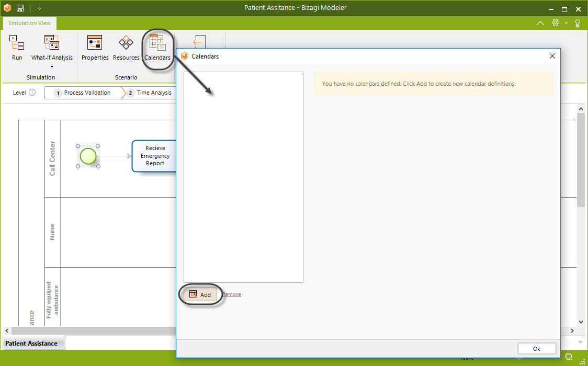Click the Level info icon
The image size is (588, 366).
[x=32, y=93]
